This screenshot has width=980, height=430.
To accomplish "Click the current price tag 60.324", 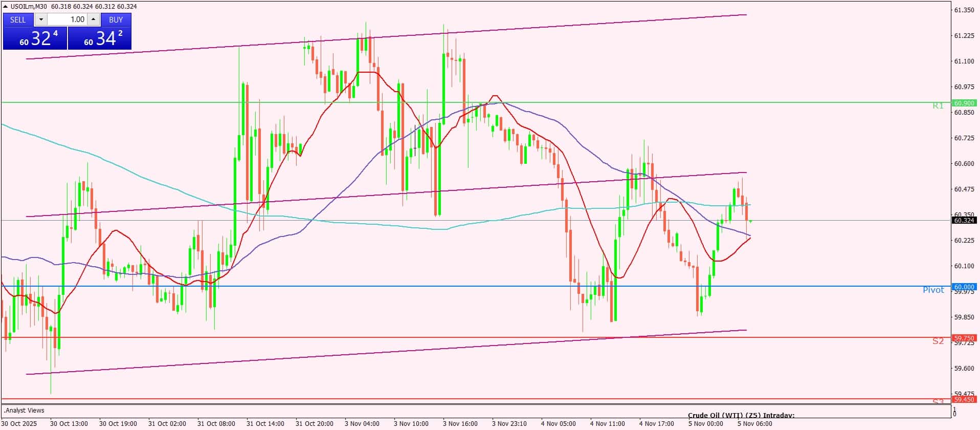I will point(964,221).
